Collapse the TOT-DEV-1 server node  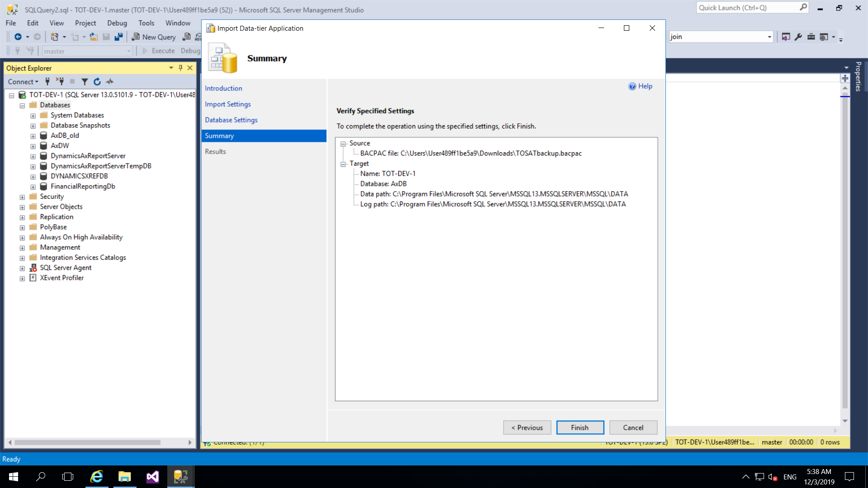[12, 95]
